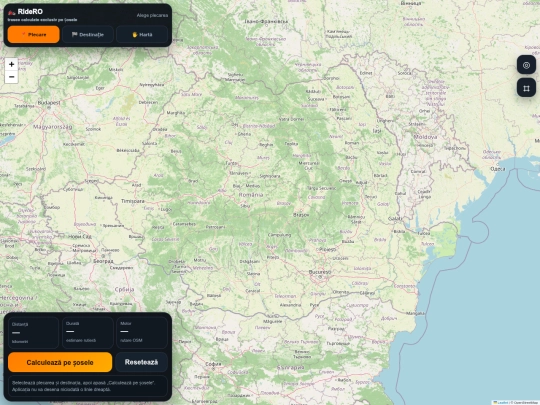Click the Durată stat card
The height and width of the screenshot is (405, 540).
click(x=88, y=333)
